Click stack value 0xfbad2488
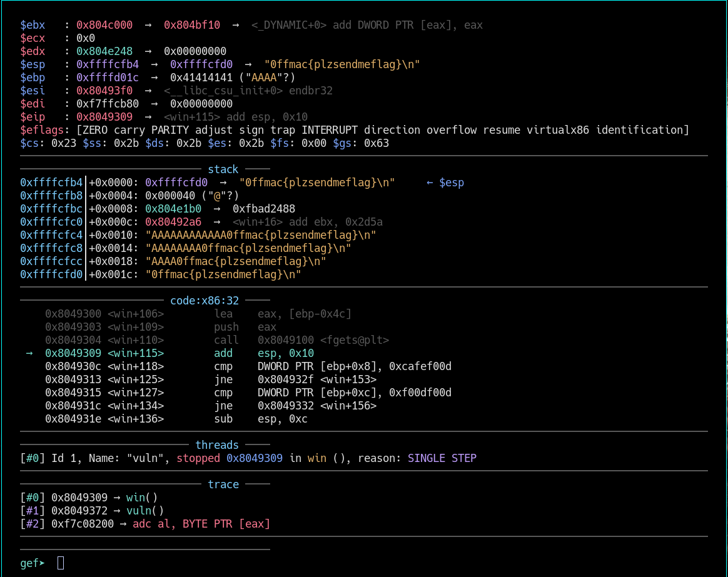728x577 pixels. pyautogui.click(x=264, y=209)
